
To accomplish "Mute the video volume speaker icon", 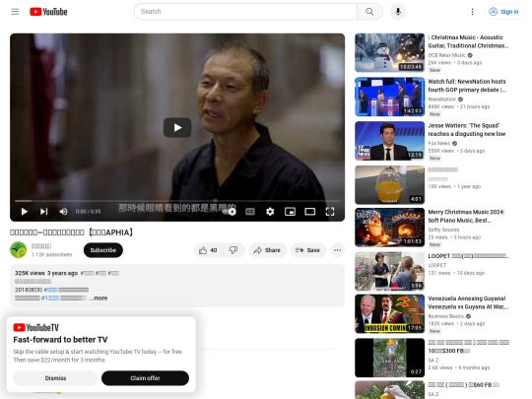I will pos(63,212).
